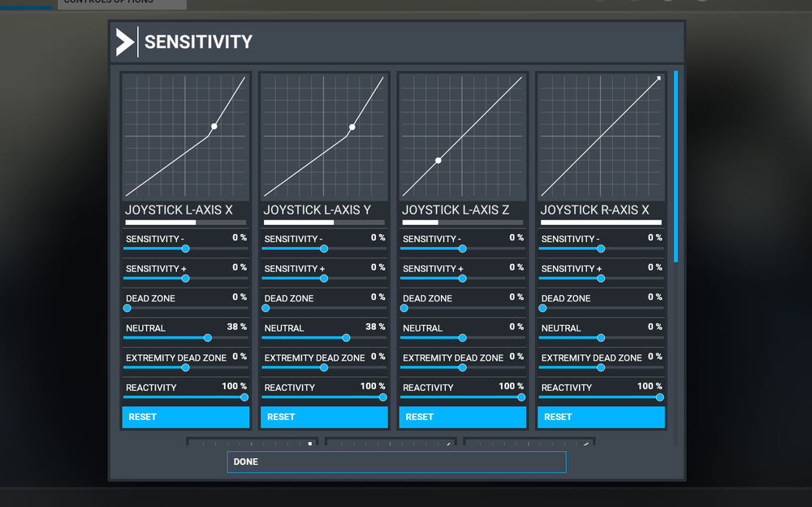The image size is (812, 507).
Task: Reset Joystick L-Axis Y settings
Action: click(x=324, y=417)
